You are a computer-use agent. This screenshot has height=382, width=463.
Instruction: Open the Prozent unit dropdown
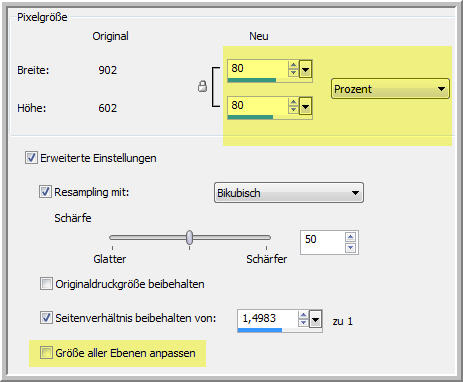(390, 89)
